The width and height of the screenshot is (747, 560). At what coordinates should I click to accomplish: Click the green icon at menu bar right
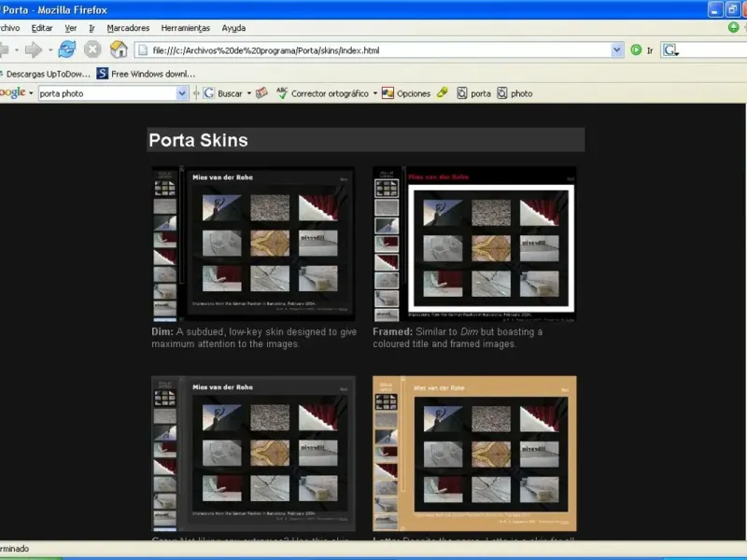(734, 28)
